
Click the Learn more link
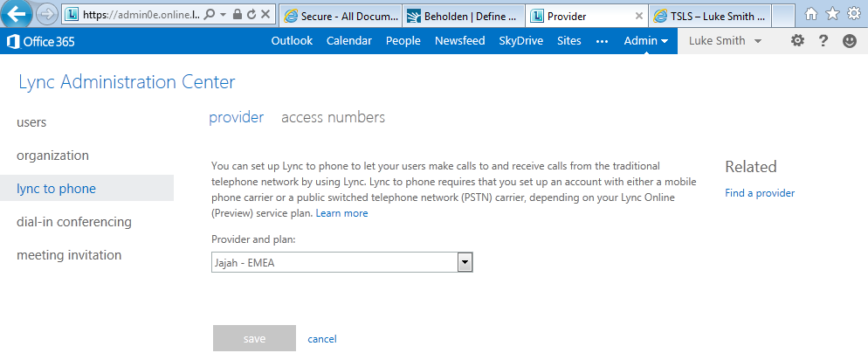click(341, 213)
